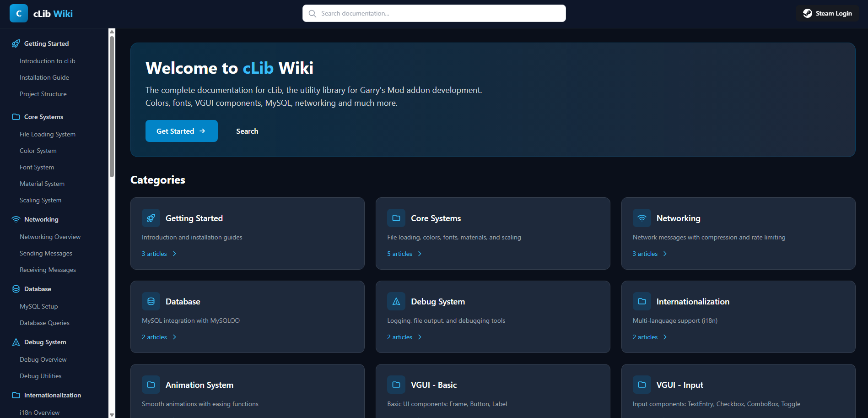Click the sidebar scroll down arrow
Viewport: 868px width, 418px height.
[112, 415]
